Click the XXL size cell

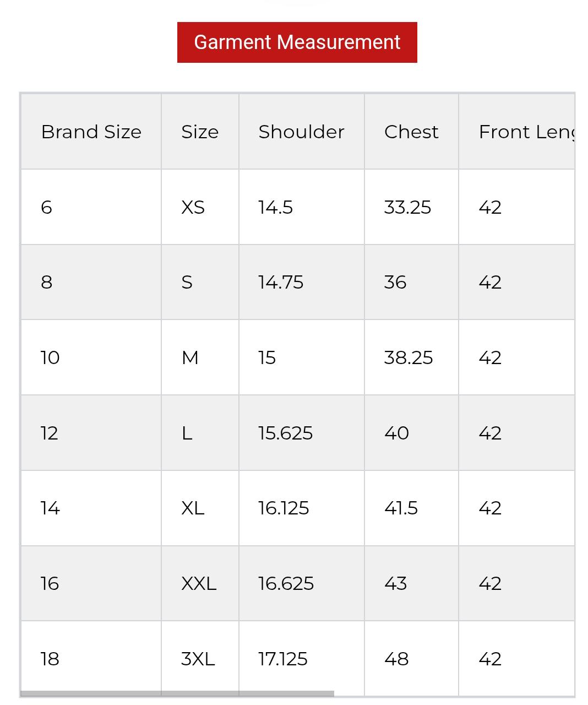[x=200, y=583]
